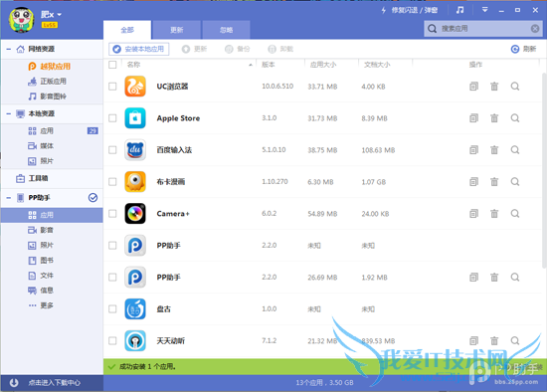547x392 pixels.
Task: Click the user avatar picture
Action: point(21,20)
